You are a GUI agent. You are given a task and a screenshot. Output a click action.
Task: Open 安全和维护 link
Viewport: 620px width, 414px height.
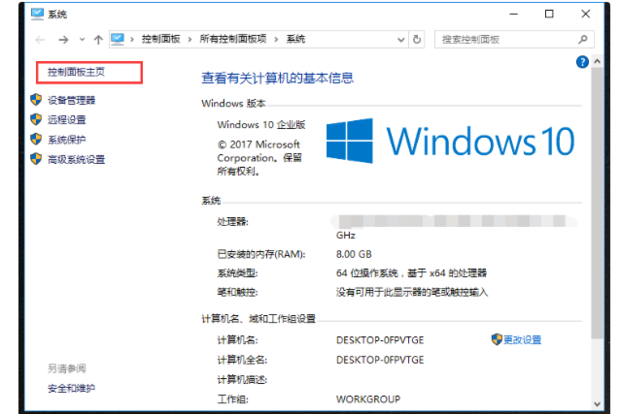(72, 388)
